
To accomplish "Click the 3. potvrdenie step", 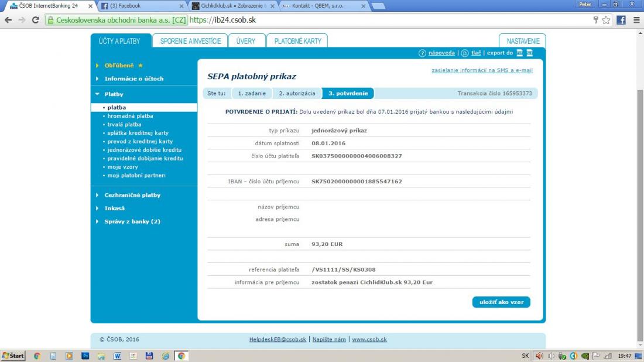I will tap(348, 93).
